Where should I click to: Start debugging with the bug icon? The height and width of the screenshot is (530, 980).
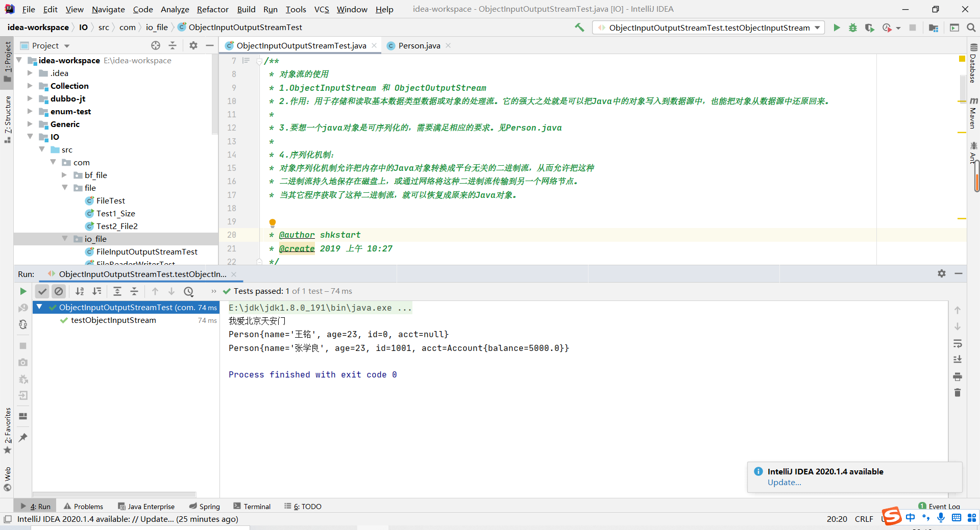pyautogui.click(x=853, y=28)
